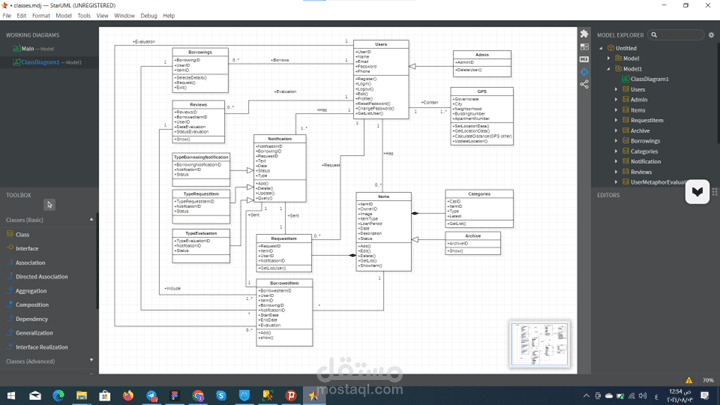Select the pointer tool in Toolbox

(49, 205)
